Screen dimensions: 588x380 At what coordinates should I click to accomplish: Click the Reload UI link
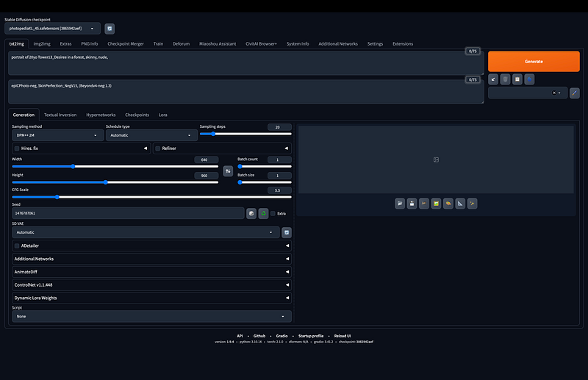coord(343,336)
